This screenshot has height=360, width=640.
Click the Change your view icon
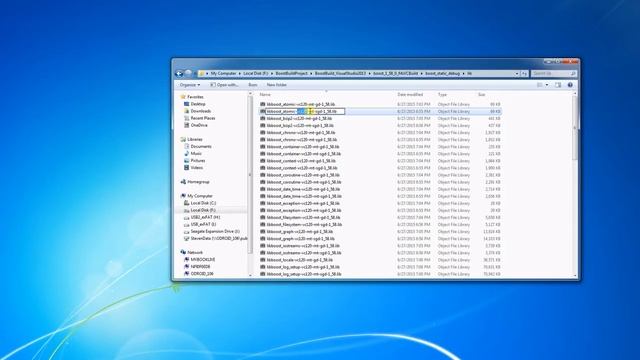pyautogui.click(x=540, y=85)
